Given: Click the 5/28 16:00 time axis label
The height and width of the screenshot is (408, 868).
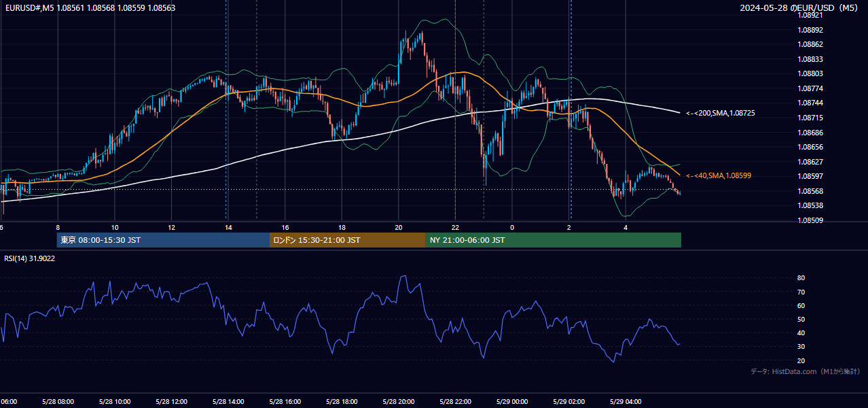Looking at the screenshot, I should tap(285, 402).
